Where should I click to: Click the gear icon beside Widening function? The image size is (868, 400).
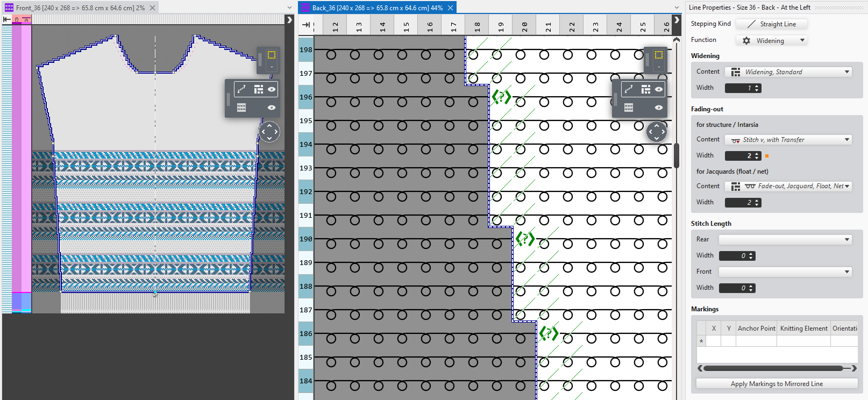point(746,41)
